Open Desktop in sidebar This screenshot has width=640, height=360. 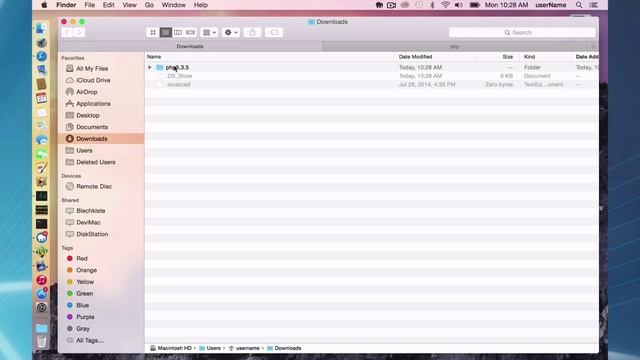click(87, 116)
